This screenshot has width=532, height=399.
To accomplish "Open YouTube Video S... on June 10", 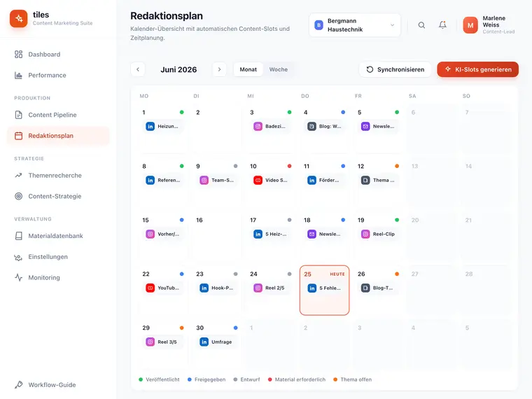I will click(270, 180).
